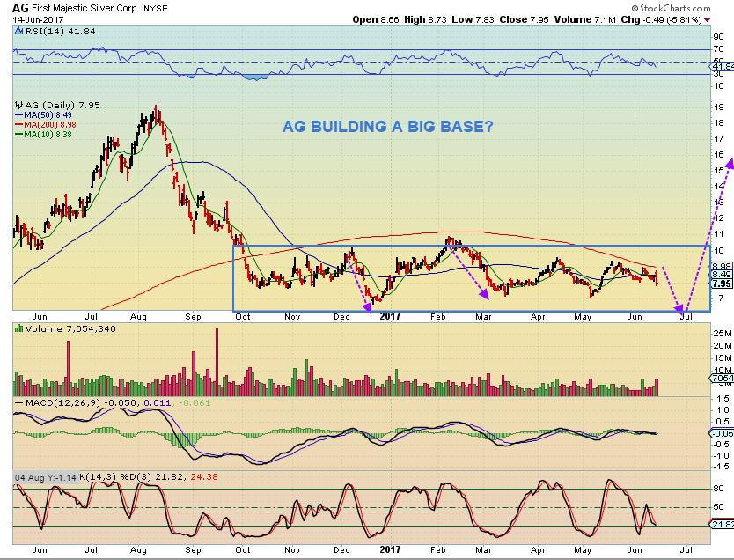Screen dimensions: 734x560
Task: Click the 41.84 RSI axis value tag
Action: (x=723, y=67)
